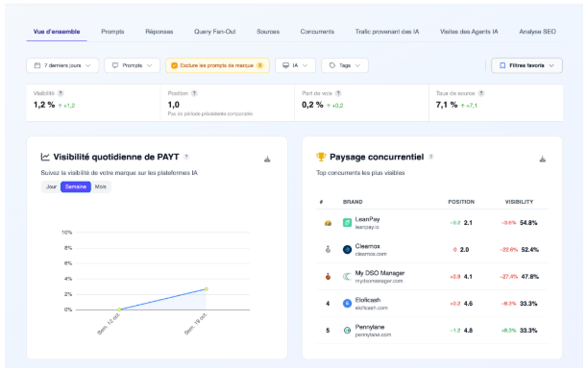The width and height of the screenshot is (588, 371).
Task: Open the Prompts filter dropdown
Action: (x=132, y=65)
